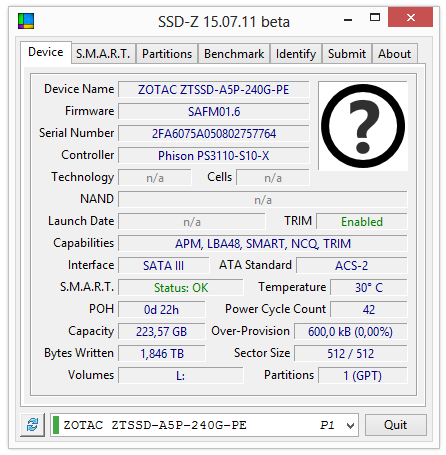
Task: Open the Identify tab
Action: point(296,54)
